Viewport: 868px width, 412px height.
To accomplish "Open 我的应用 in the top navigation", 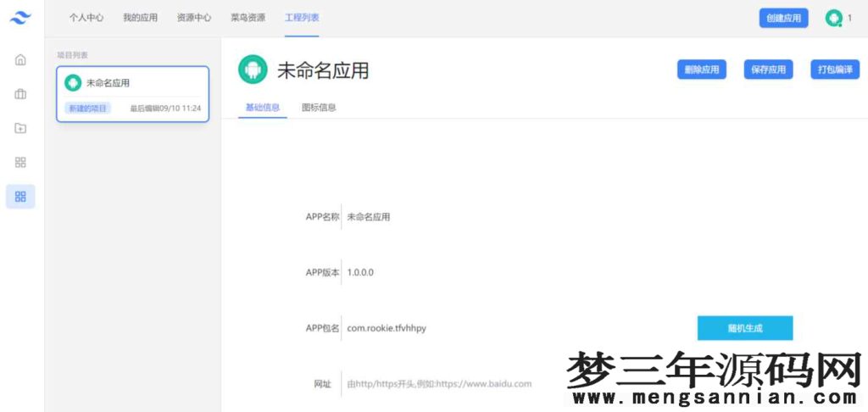I will point(140,18).
